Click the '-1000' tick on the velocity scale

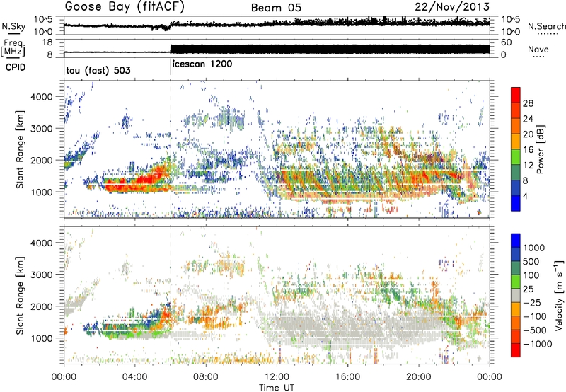pyautogui.click(x=537, y=344)
